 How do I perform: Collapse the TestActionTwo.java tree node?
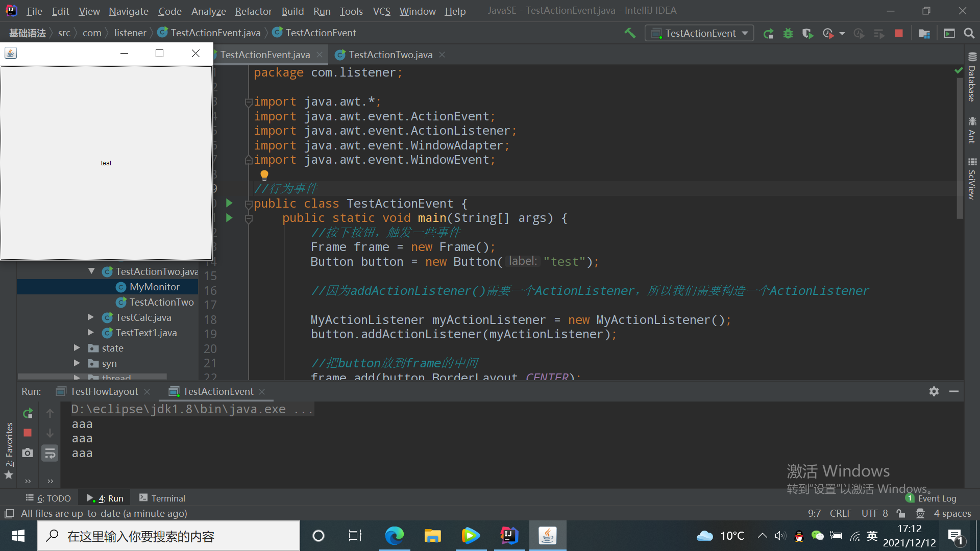(91, 271)
